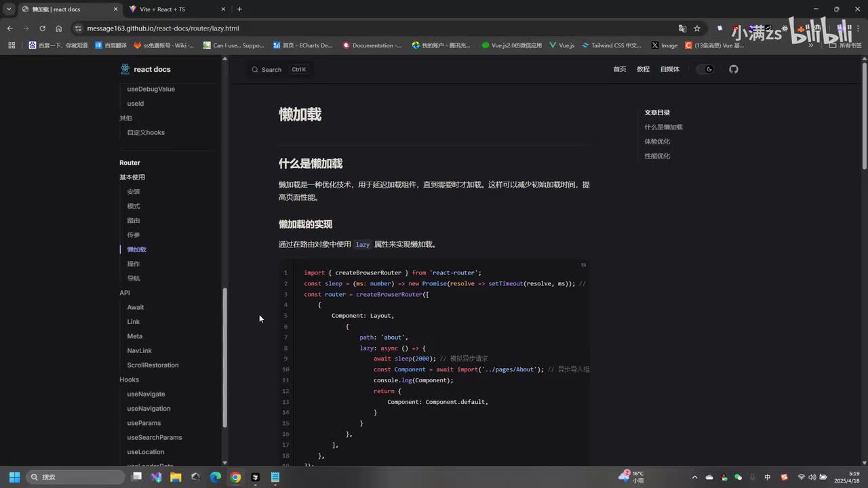Image resolution: width=868 pixels, height=488 pixels.
Task: Select Hooks group in sidebar
Action: pos(129,380)
